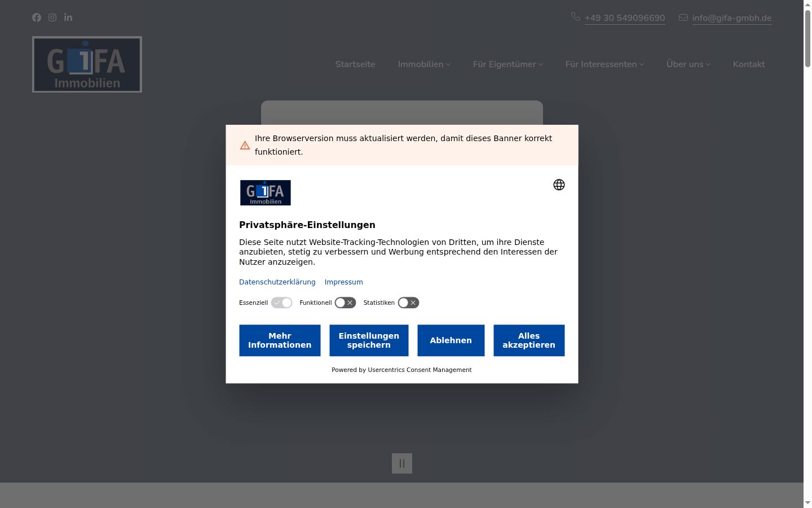
Task: Enable the Statistiken switch
Action: (408, 303)
